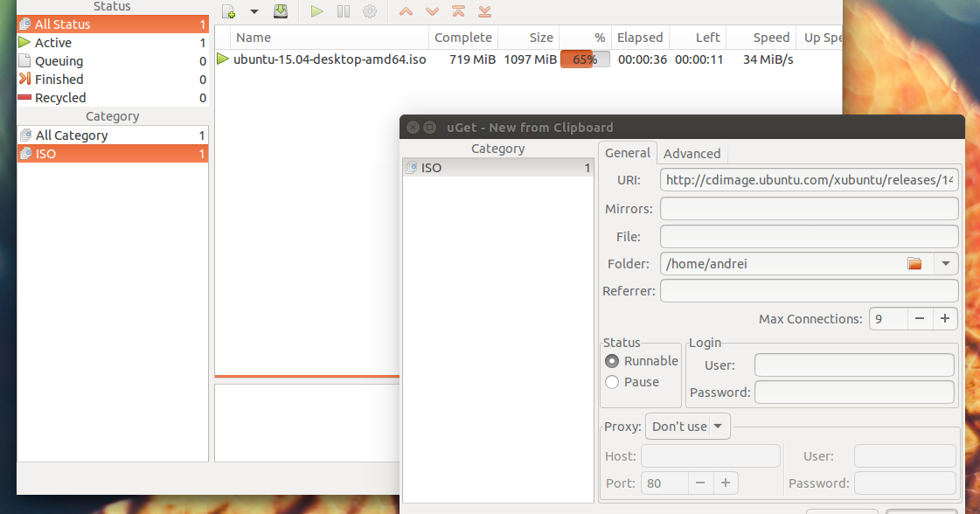Viewport: 980px width, 514px height.
Task: Start the selected download
Action: click(x=316, y=11)
